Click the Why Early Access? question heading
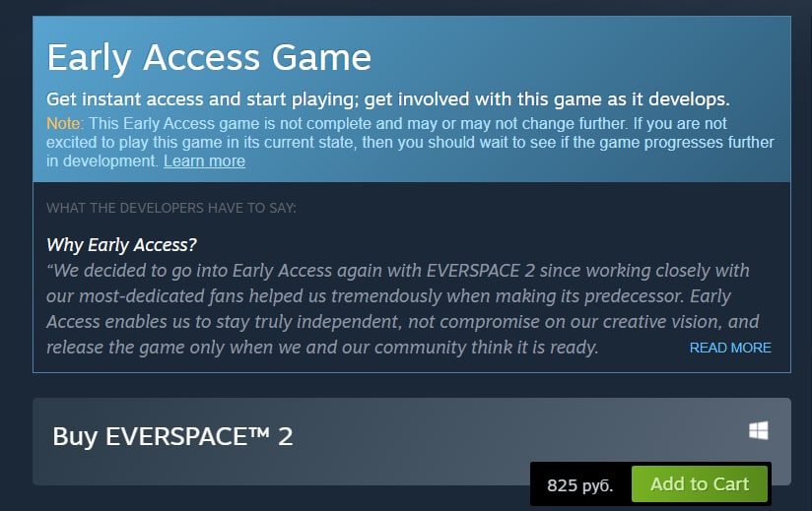Screen dimensions: 812x511 (121, 244)
